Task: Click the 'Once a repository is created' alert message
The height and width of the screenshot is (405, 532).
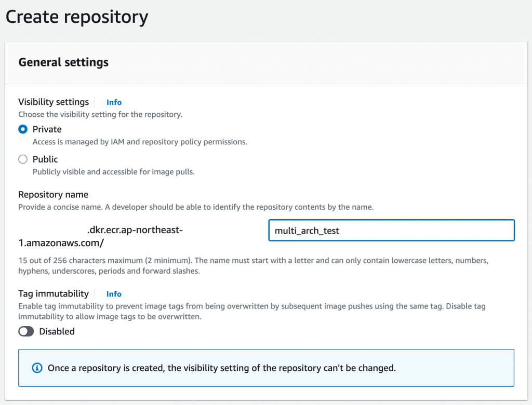Action: (x=221, y=368)
